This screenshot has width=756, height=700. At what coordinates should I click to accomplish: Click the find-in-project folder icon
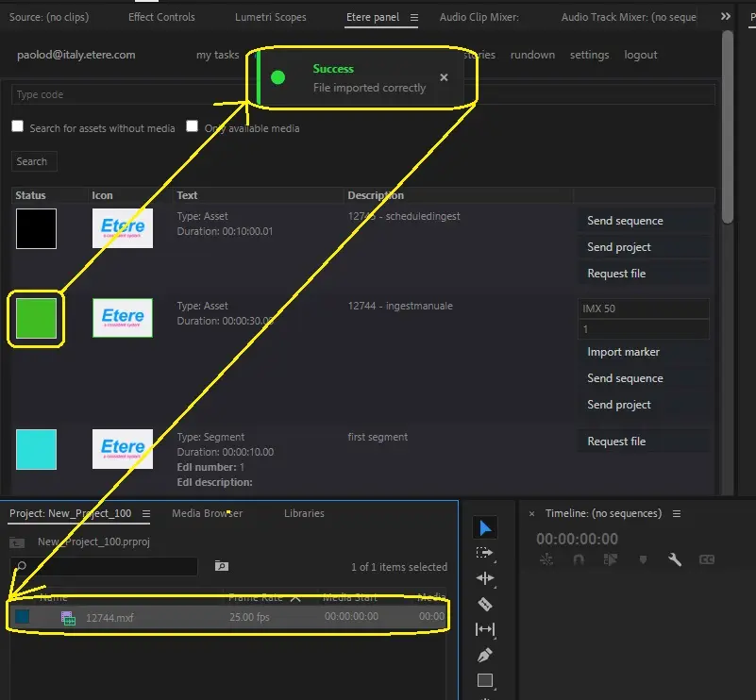tap(222, 566)
